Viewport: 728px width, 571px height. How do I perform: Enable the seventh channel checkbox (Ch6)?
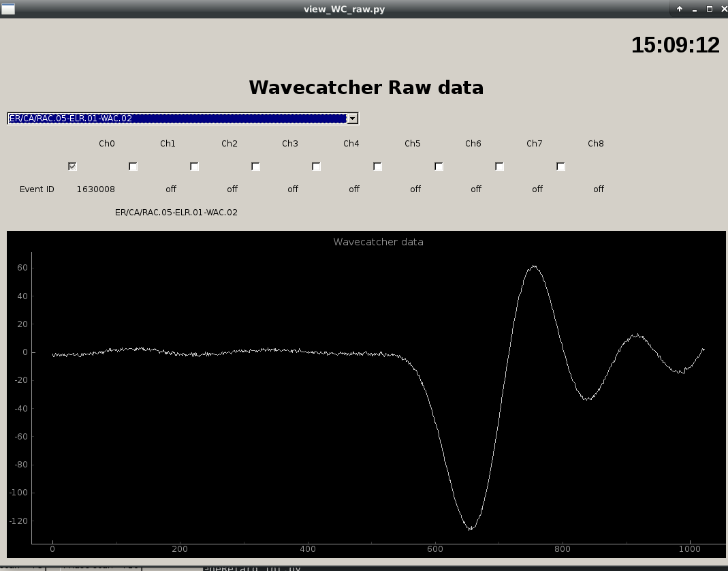pos(439,166)
